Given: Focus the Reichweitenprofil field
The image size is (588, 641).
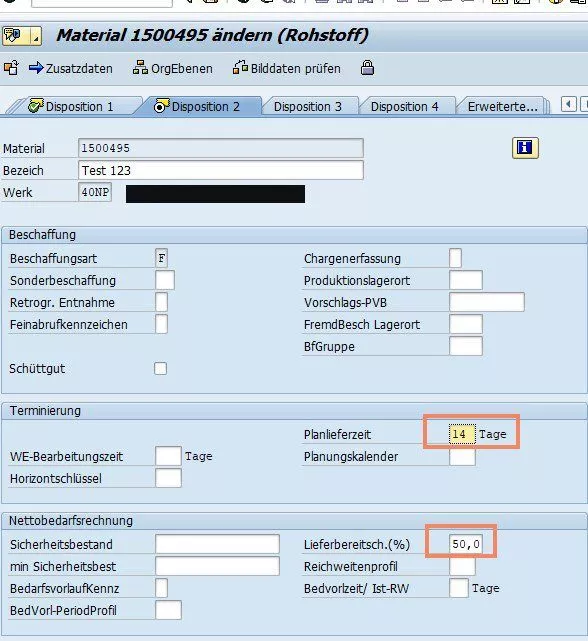Looking at the screenshot, I should (x=462, y=567).
